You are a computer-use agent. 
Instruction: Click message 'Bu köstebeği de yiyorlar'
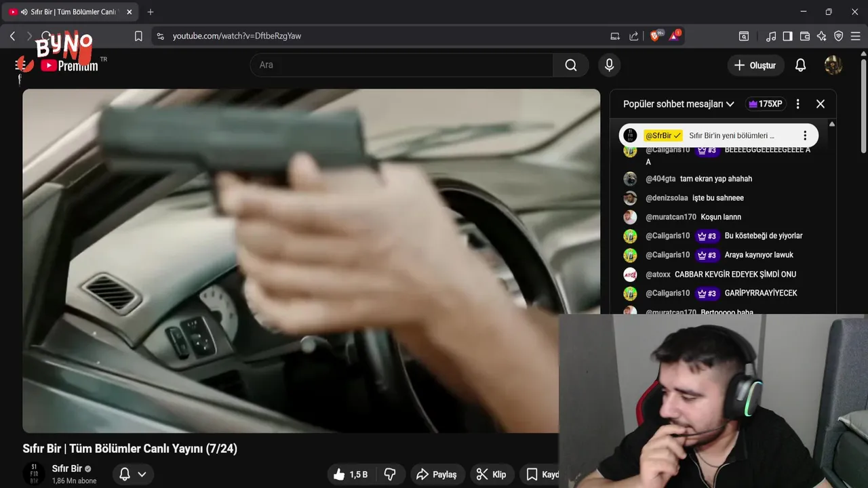764,236
